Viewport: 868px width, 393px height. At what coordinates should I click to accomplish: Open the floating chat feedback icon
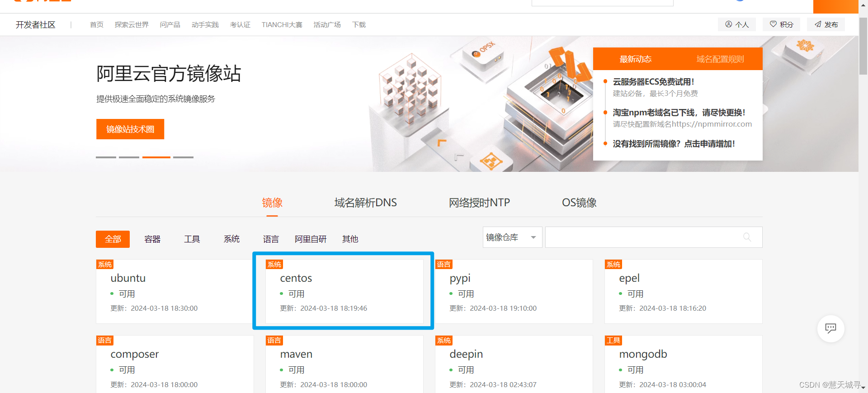point(830,328)
